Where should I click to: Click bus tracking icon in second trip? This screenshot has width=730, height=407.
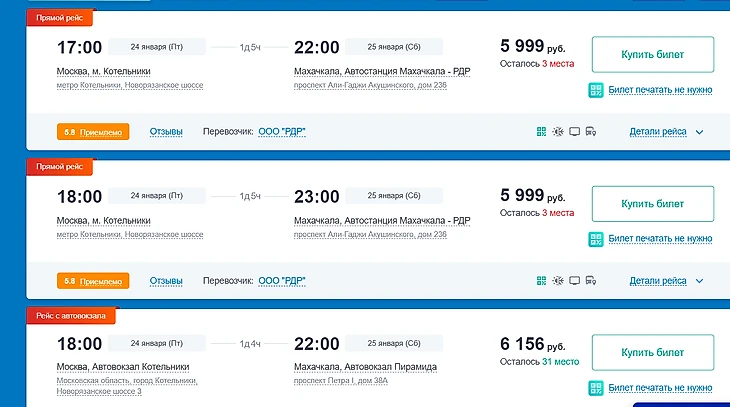[590, 281]
